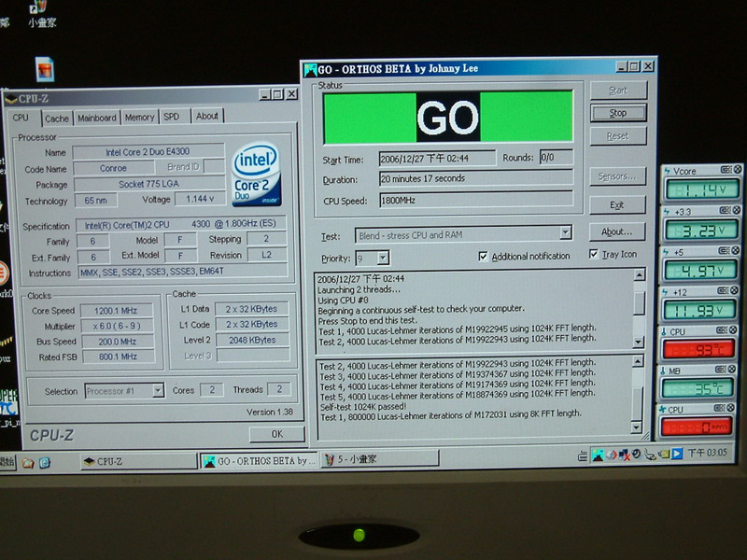Image resolution: width=747 pixels, height=560 pixels.
Task: Switch to the Cache tab
Action: 57,119
